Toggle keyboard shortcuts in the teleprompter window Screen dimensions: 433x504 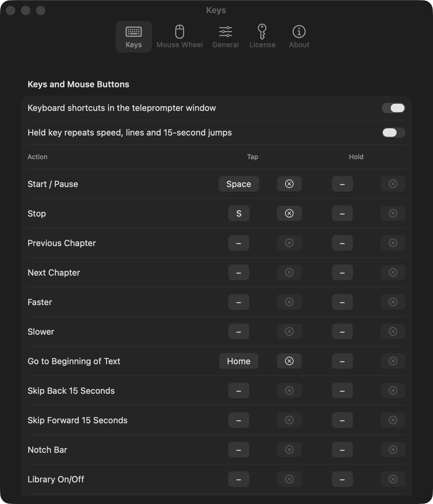(x=393, y=108)
